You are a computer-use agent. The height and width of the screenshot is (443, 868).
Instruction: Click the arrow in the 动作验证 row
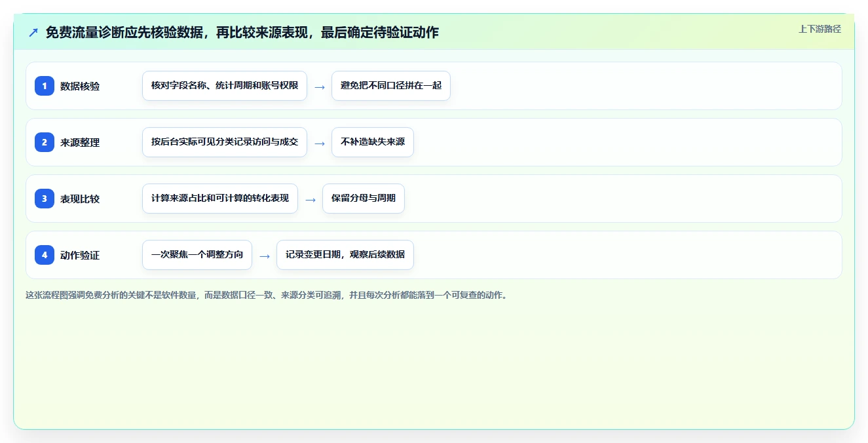coord(265,256)
